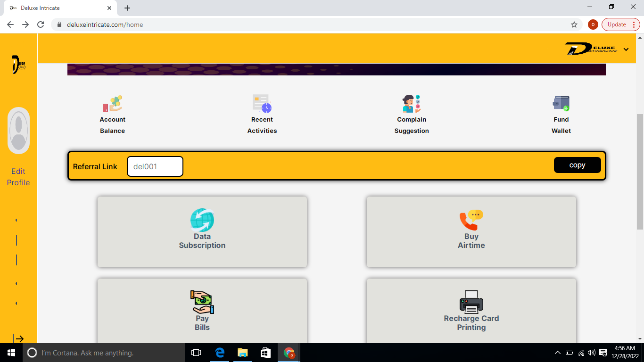Select the Buy Airtime phone icon
644x362 pixels.
click(471, 220)
